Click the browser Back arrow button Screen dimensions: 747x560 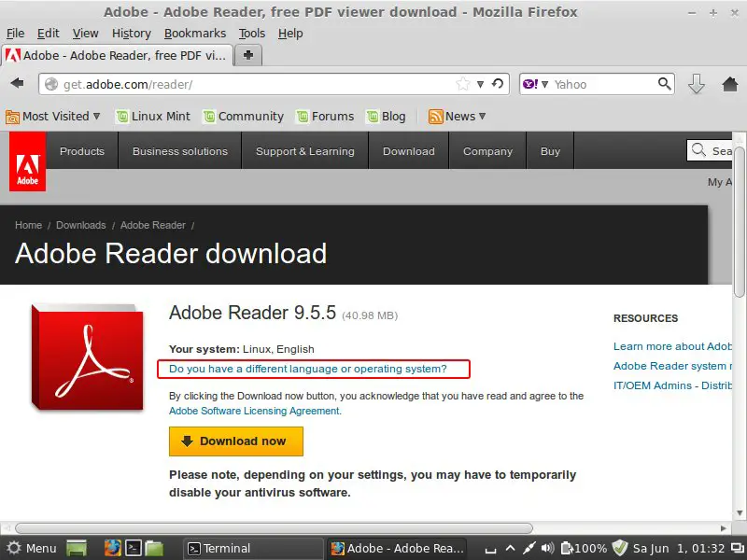coord(18,83)
